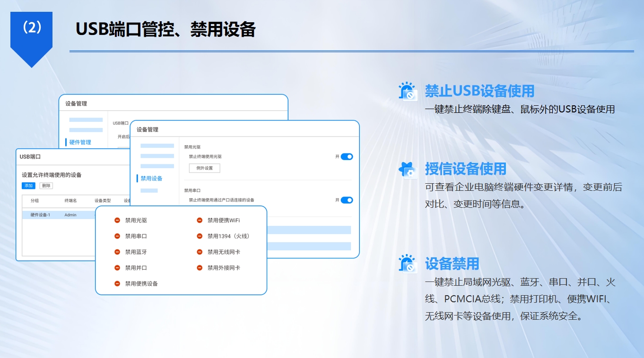Click the red icon next to 禁用外接网卡
This screenshot has width=644, height=358.
(200, 268)
